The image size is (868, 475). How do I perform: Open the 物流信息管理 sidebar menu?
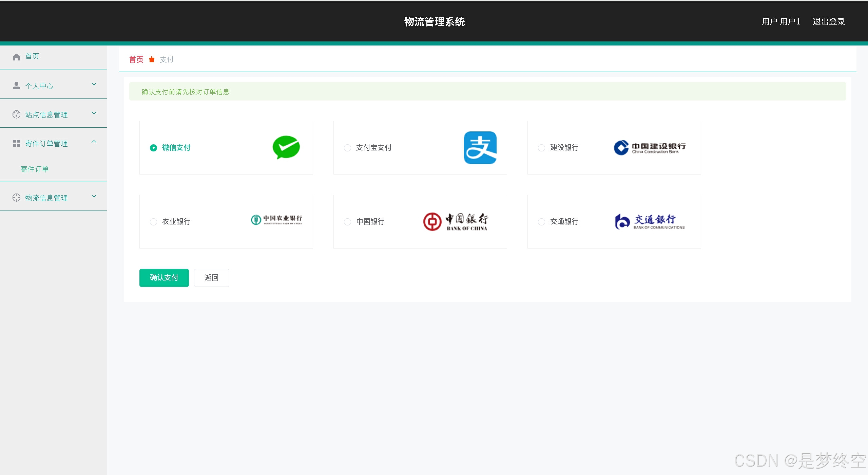pos(46,198)
